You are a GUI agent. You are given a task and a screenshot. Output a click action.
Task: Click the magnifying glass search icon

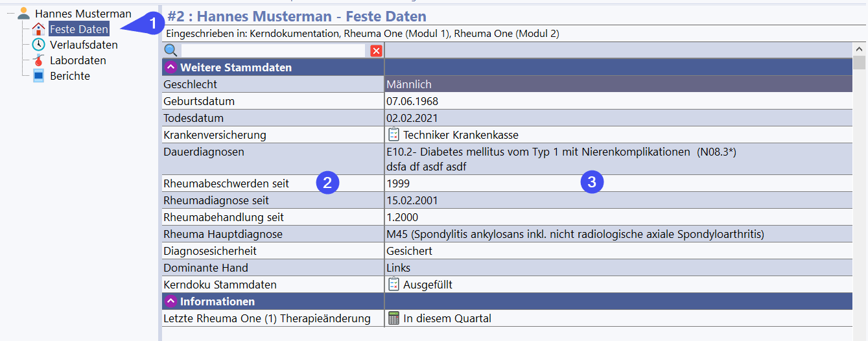(x=170, y=51)
